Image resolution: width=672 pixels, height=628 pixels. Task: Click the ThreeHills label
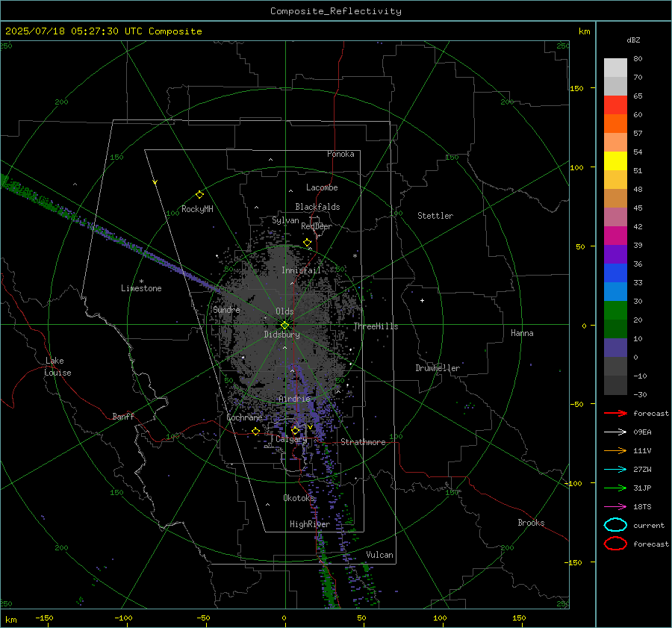376,326
